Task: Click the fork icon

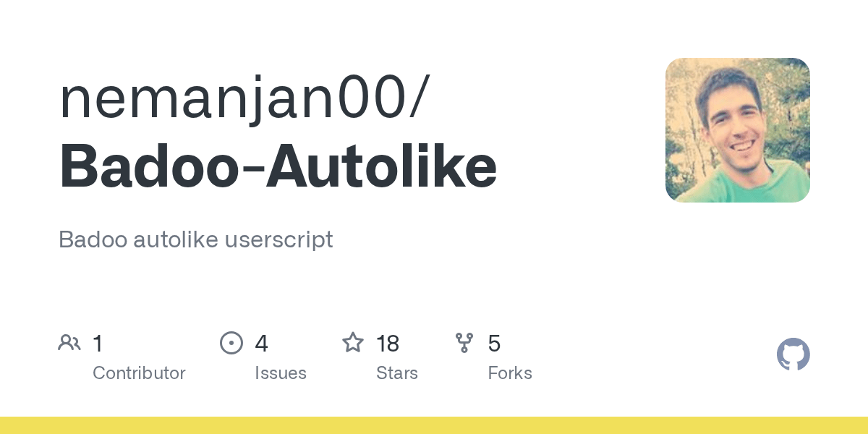Action: tap(464, 343)
